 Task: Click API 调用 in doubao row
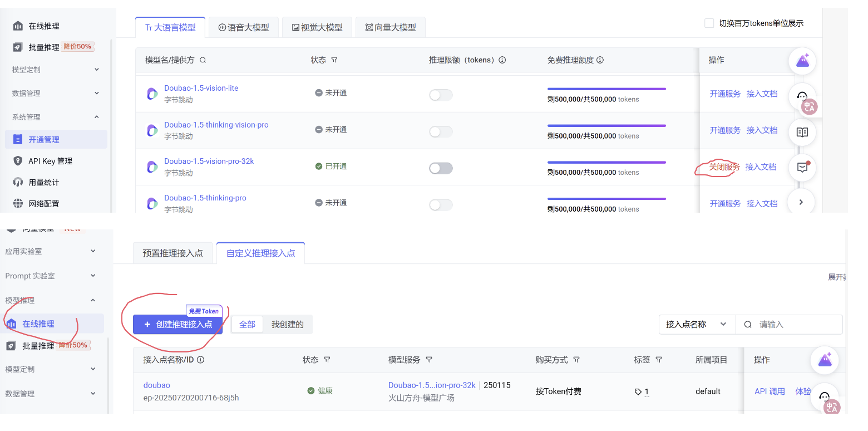click(x=770, y=391)
